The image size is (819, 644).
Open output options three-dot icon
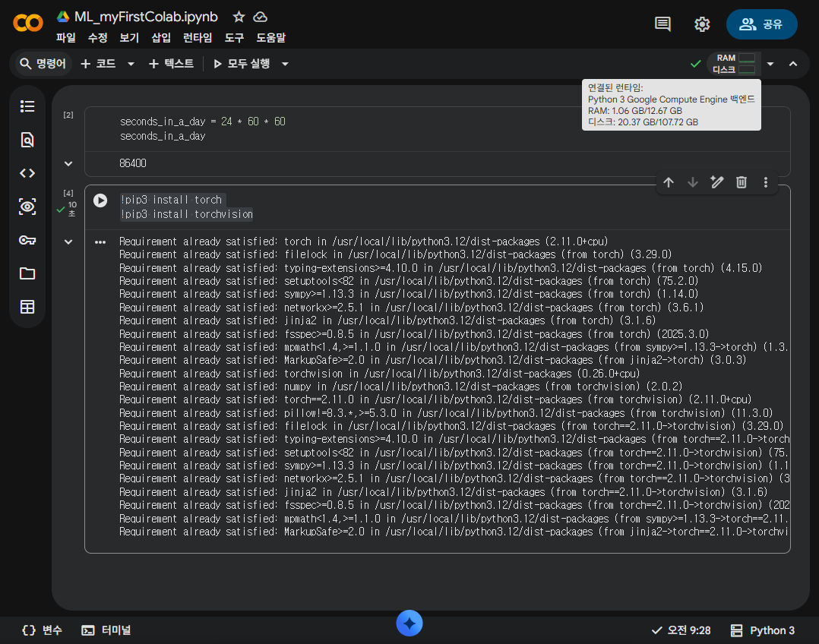(100, 242)
